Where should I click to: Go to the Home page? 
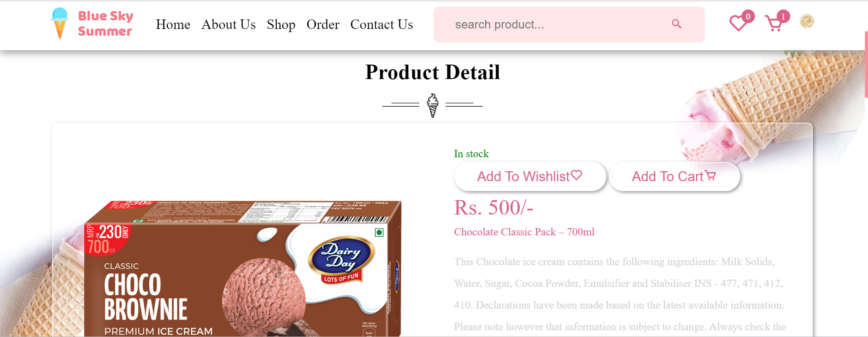click(x=173, y=24)
